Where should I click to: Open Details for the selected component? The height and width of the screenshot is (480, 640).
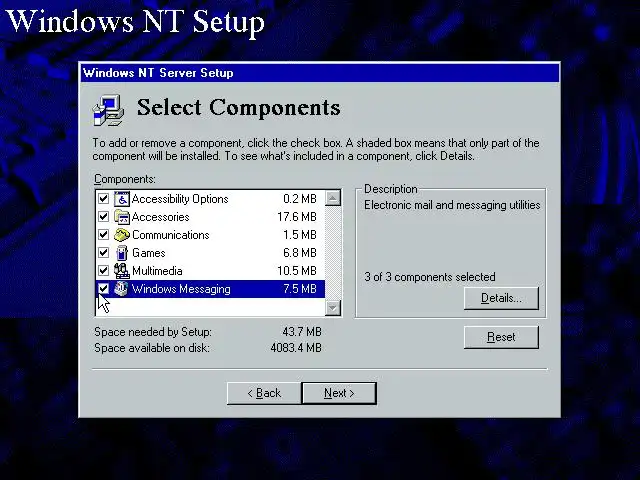[501, 298]
